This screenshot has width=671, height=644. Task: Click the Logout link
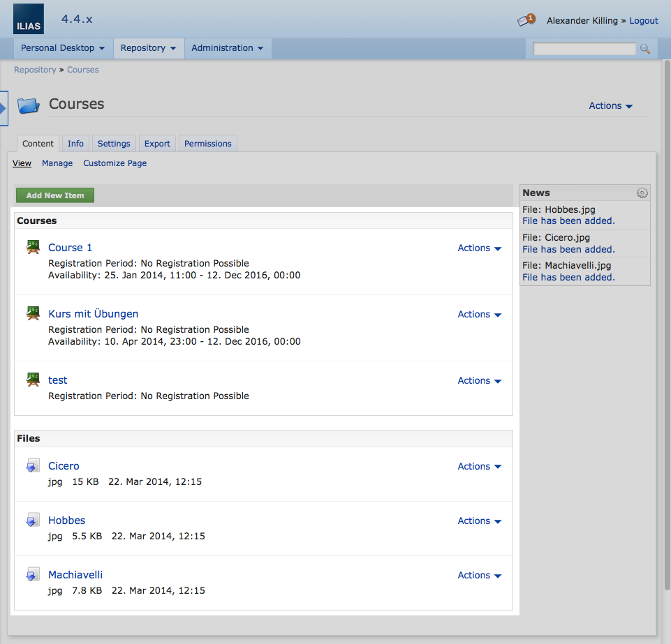tap(643, 21)
